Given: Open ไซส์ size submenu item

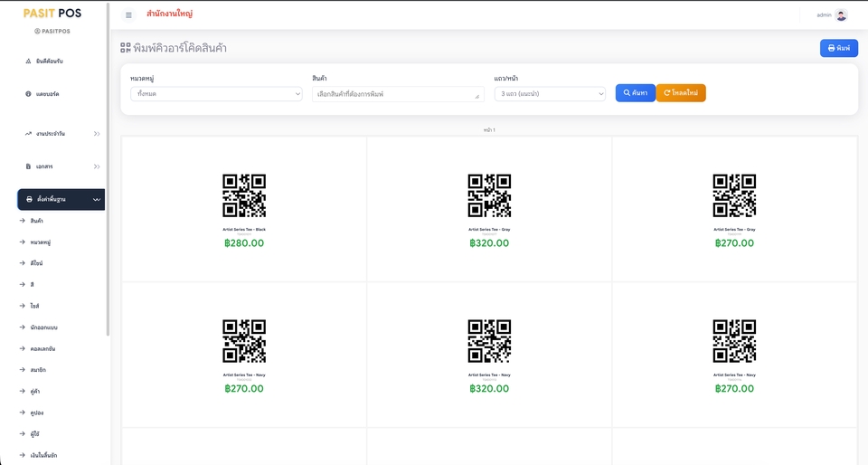Looking at the screenshot, I should pyautogui.click(x=34, y=306).
